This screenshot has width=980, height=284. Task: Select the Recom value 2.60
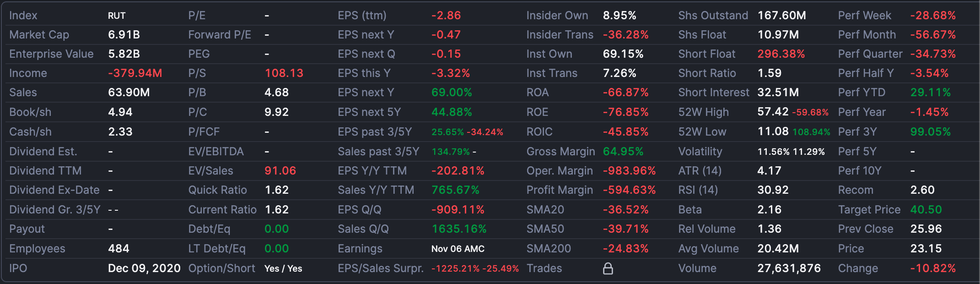pos(922,190)
